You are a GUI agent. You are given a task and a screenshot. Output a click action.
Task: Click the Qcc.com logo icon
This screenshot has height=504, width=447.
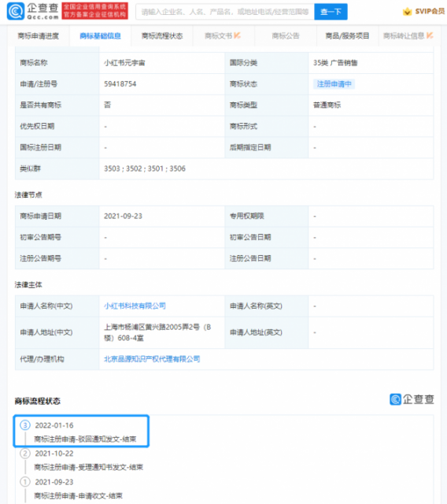16,11
